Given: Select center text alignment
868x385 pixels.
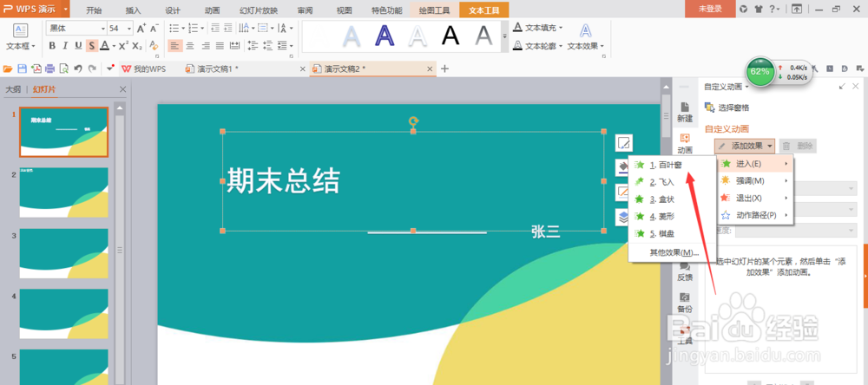Looking at the screenshot, I should 190,46.
